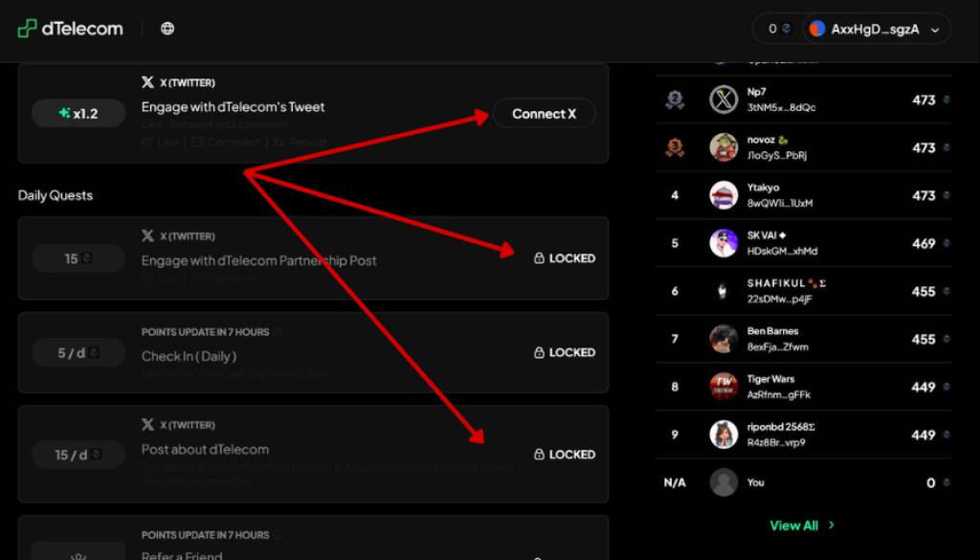Open the Engage with dTelecom's Tweet quest

(x=233, y=107)
